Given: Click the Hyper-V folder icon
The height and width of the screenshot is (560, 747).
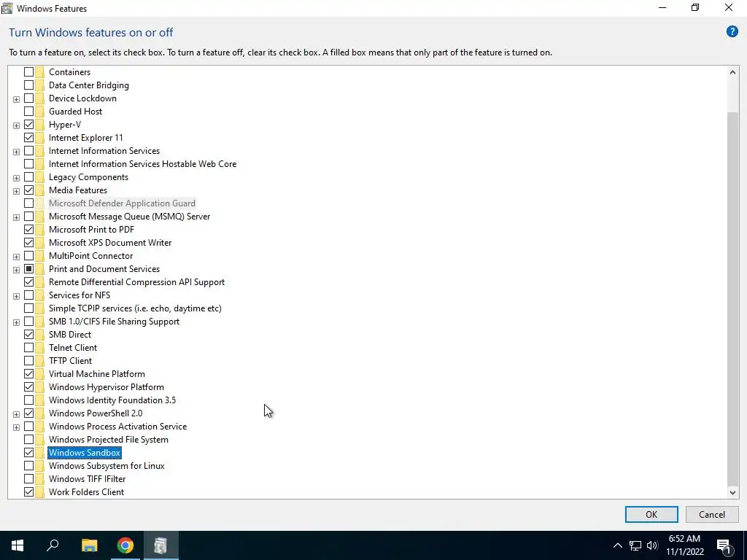Looking at the screenshot, I should coord(40,125).
